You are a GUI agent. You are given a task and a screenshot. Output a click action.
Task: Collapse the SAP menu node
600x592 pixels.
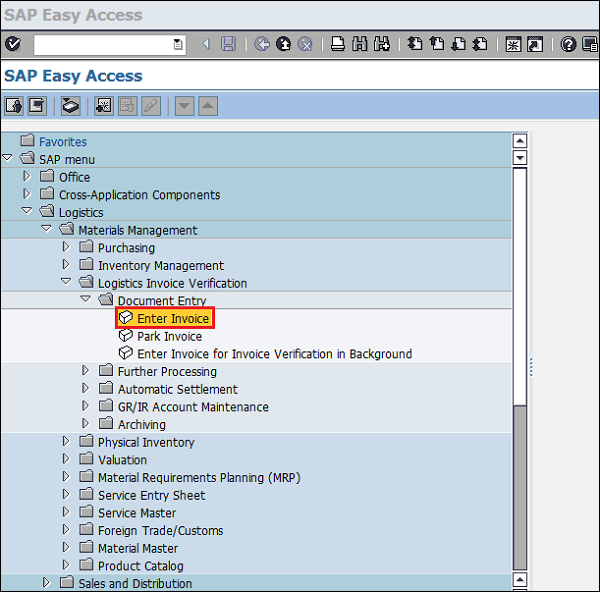tap(7, 158)
